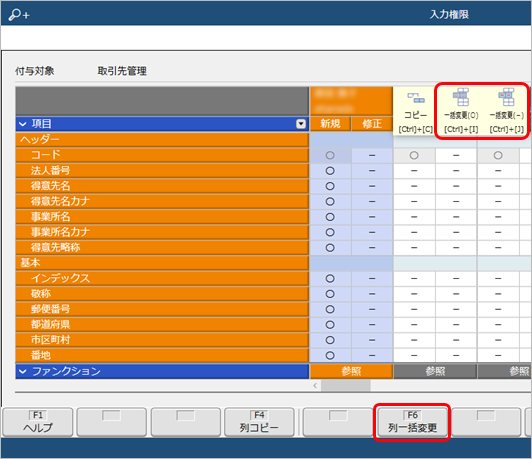This screenshot has height=459, width=532.
Task: Collapse the ファンクション section chevron
Action: coord(22,371)
